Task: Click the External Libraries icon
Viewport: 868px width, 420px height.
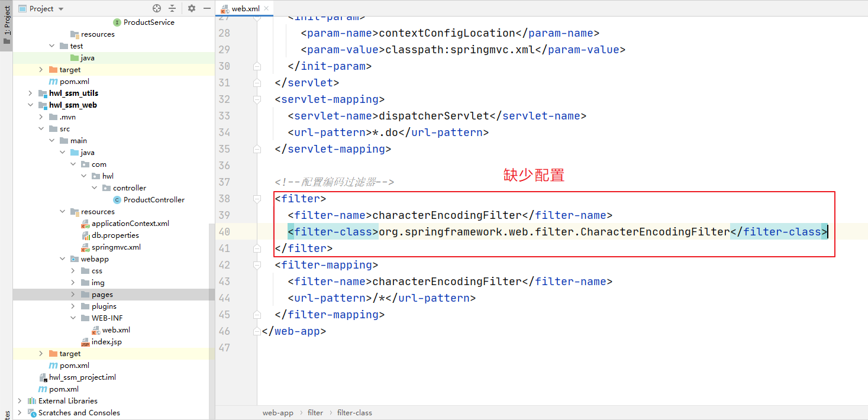Action: click(x=32, y=400)
